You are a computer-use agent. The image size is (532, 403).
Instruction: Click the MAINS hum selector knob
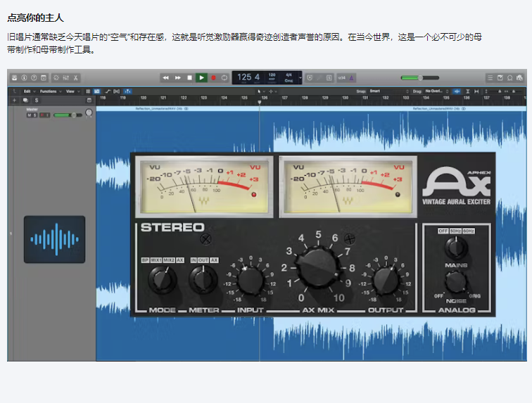pos(456,248)
